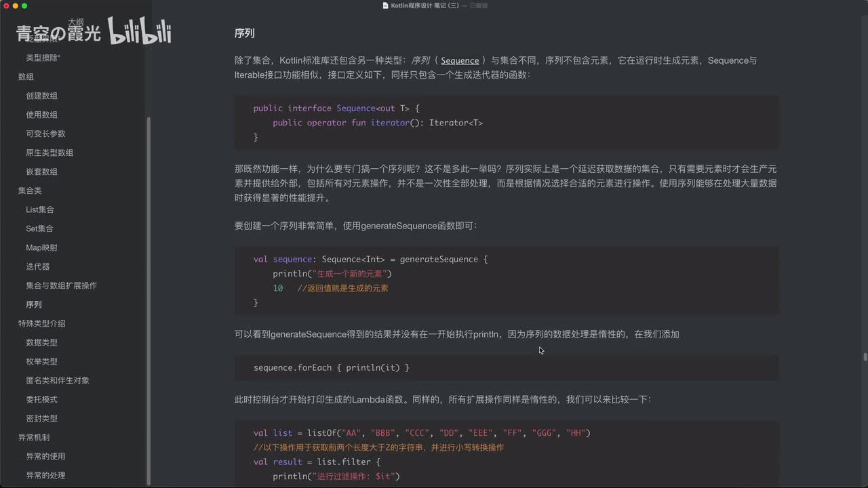Navigate to 委托模式 in the outline
The image size is (868, 488).
41,399
